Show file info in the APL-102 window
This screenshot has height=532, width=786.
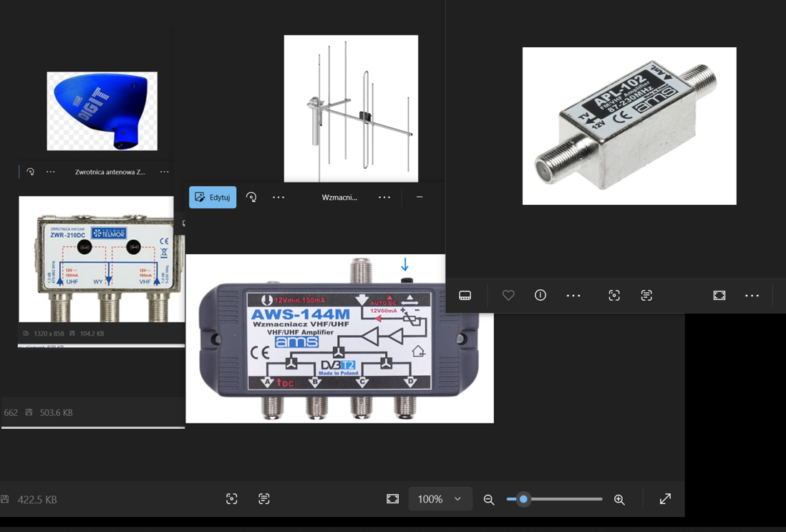click(x=540, y=295)
